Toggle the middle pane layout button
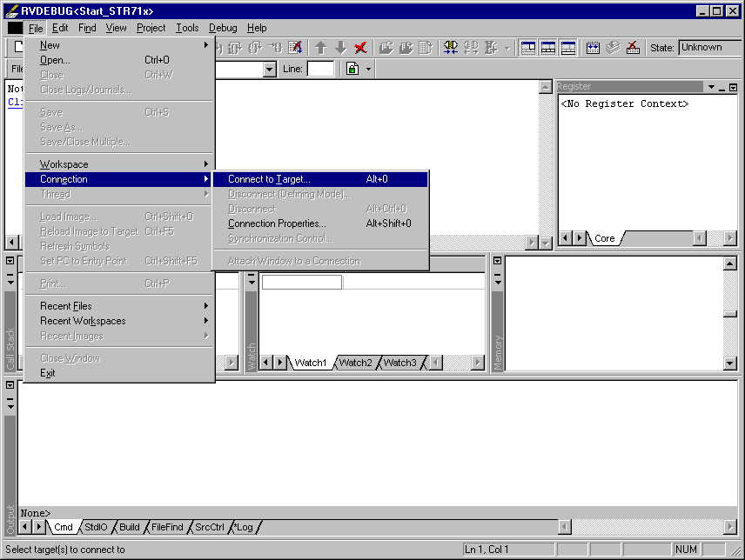Image resolution: width=745 pixels, height=560 pixels. (x=547, y=48)
